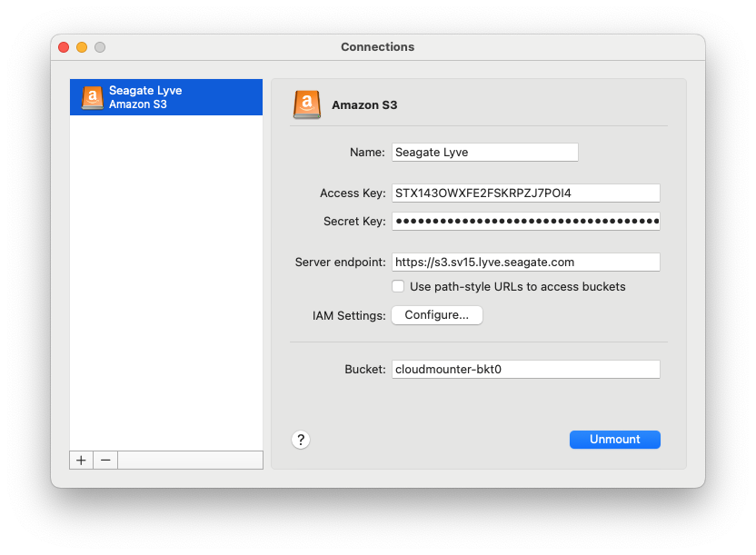Click the Name field containing Seagate Lyve

[x=485, y=153]
